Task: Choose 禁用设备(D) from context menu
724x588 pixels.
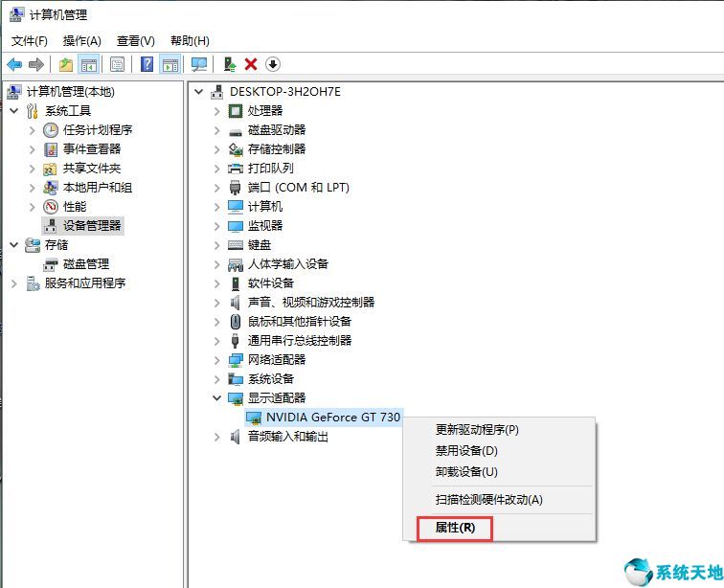Action: (x=500, y=451)
